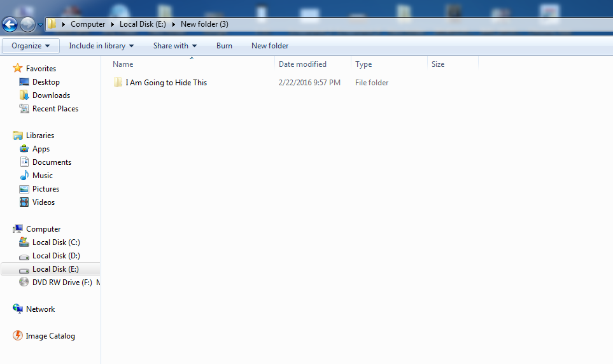Open Network in the navigation pane
The image size is (613, 364).
(40, 309)
